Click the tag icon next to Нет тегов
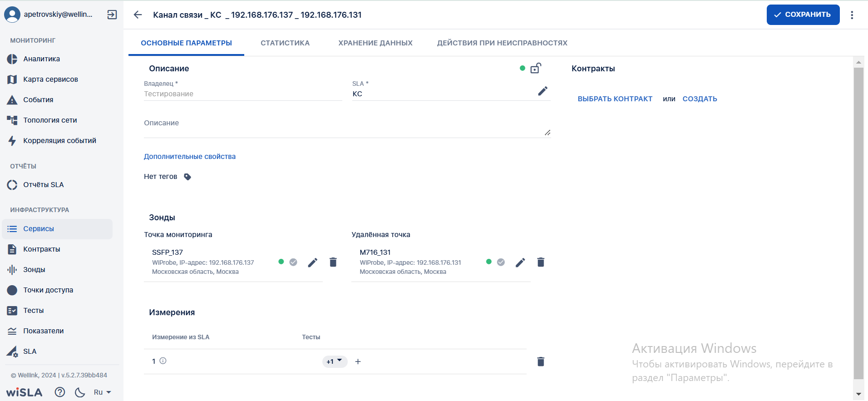The height and width of the screenshot is (401, 868). coord(187,177)
